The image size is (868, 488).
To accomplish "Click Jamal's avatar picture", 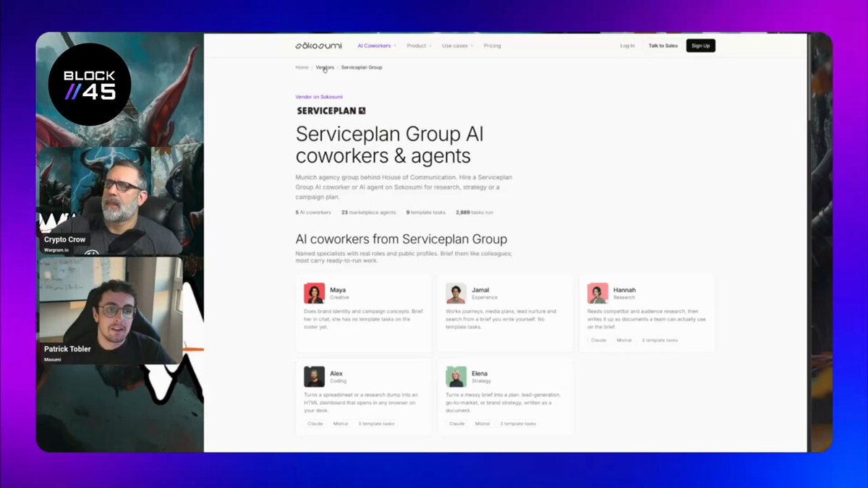I will click(456, 293).
